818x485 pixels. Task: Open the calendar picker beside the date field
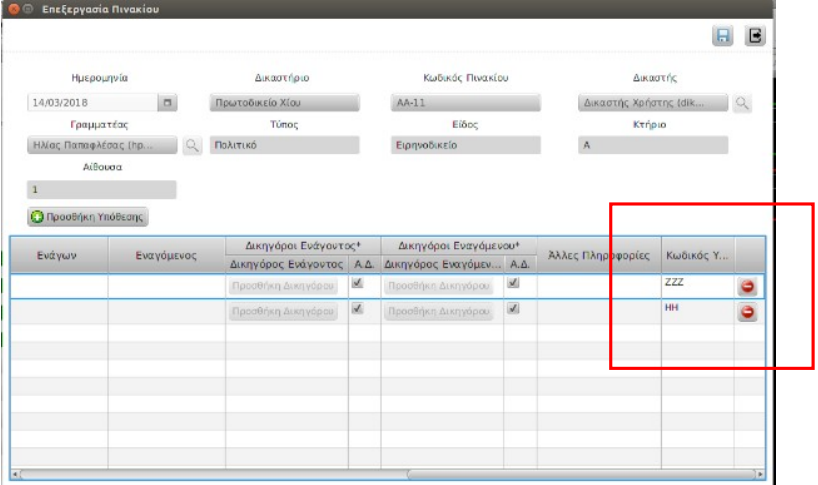coord(167,103)
